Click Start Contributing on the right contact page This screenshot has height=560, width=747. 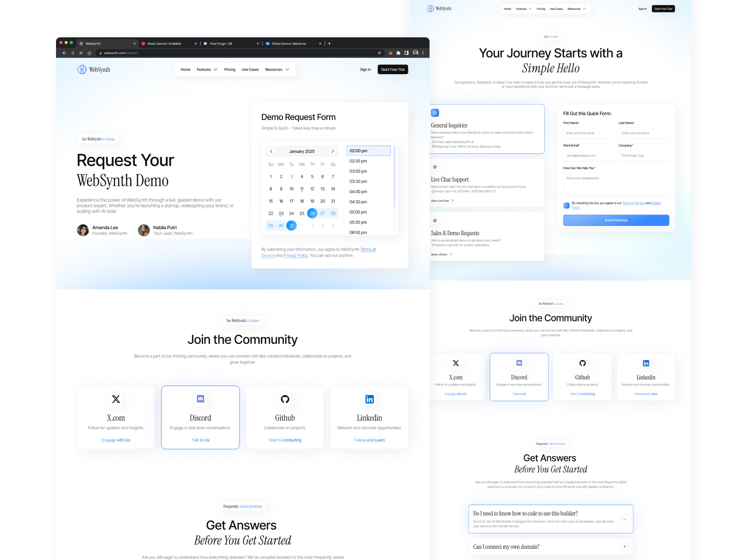coord(583,394)
